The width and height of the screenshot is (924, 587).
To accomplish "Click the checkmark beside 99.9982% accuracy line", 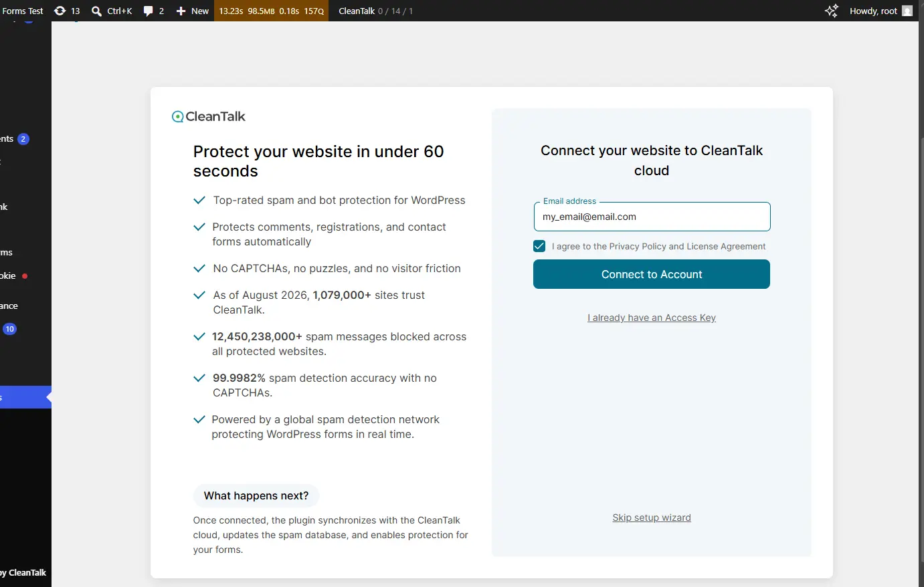I will [199, 378].
